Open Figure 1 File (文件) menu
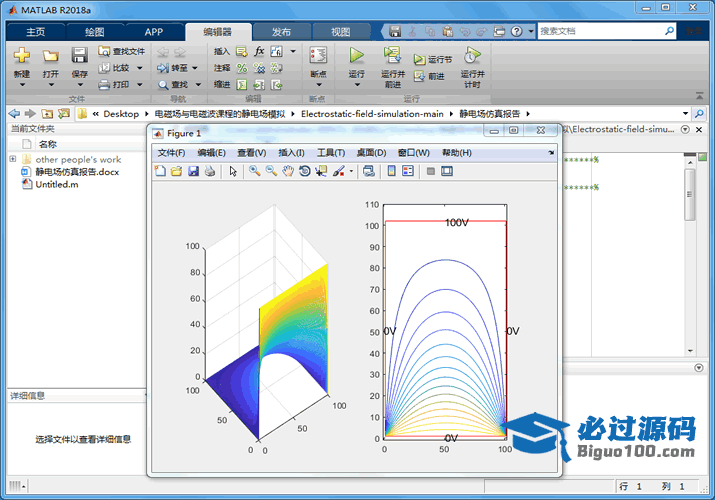Viewport: 715px width, 500px height. [x=171, y=153]
